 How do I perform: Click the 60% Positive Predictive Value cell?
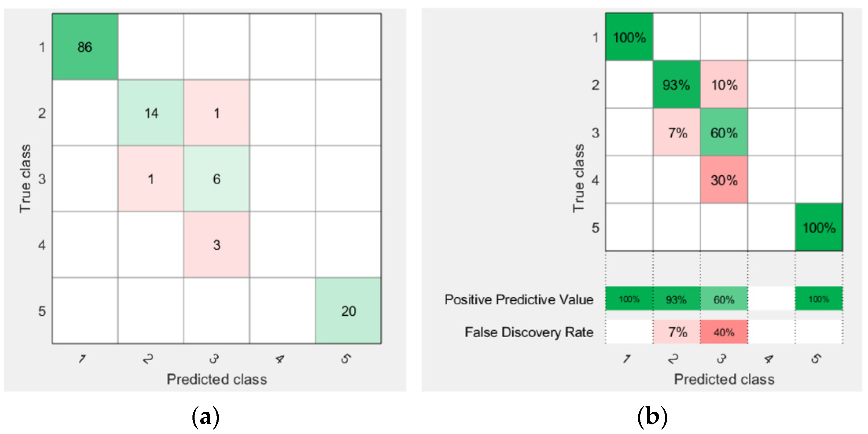[724, 299]
